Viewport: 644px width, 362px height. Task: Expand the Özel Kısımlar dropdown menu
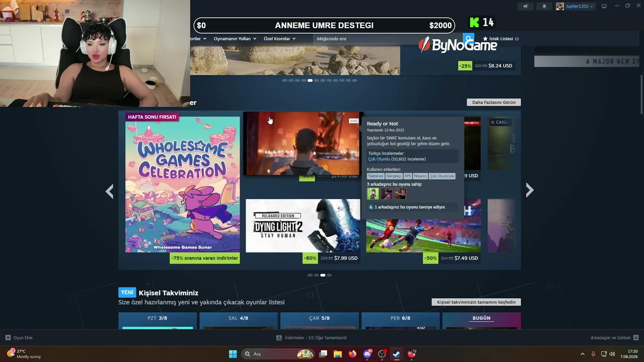click(280, 39)
